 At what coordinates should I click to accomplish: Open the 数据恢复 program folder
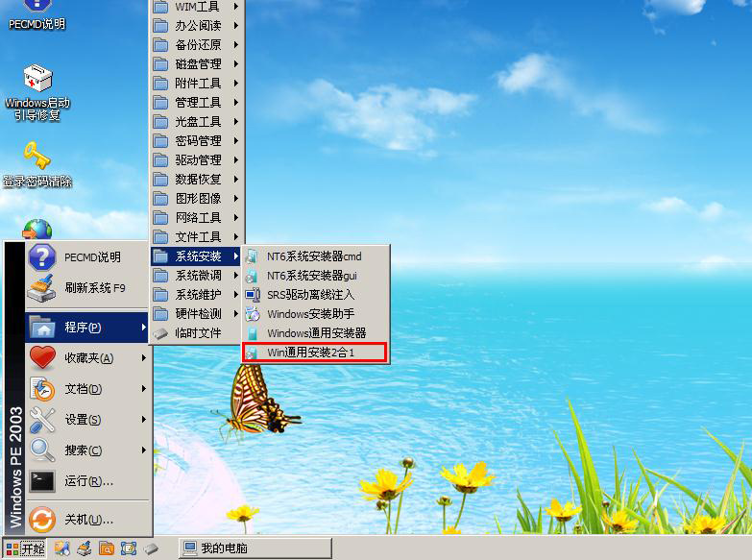click(196, 179)
